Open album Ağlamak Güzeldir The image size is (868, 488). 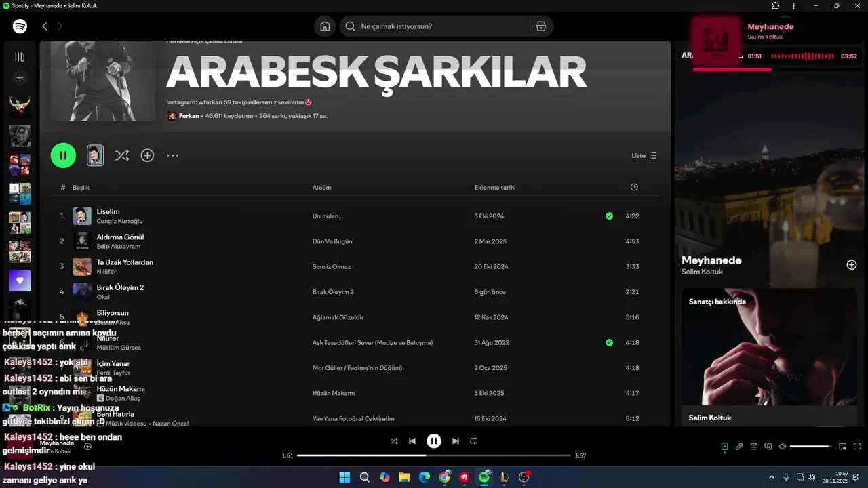(338, 317)
